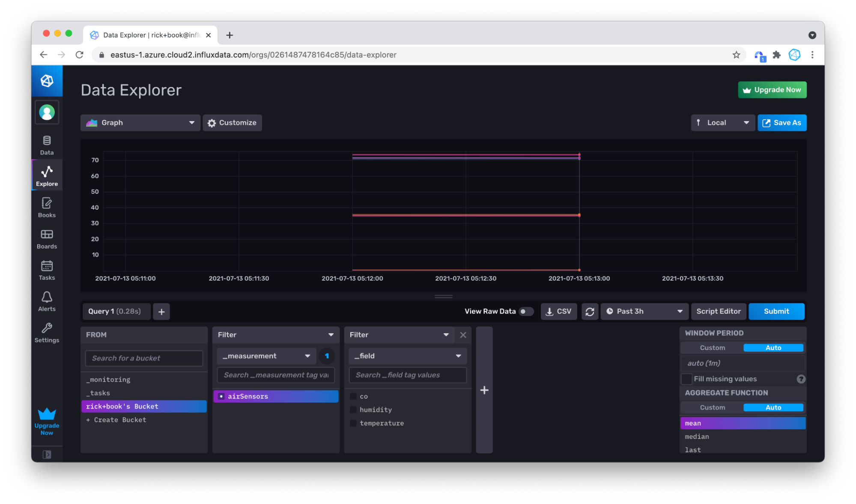The height and width of the screenshot is (504, 856).
Task: Open Fill missing values help icon
Action: pyautogui.click(x=801, y=379)
